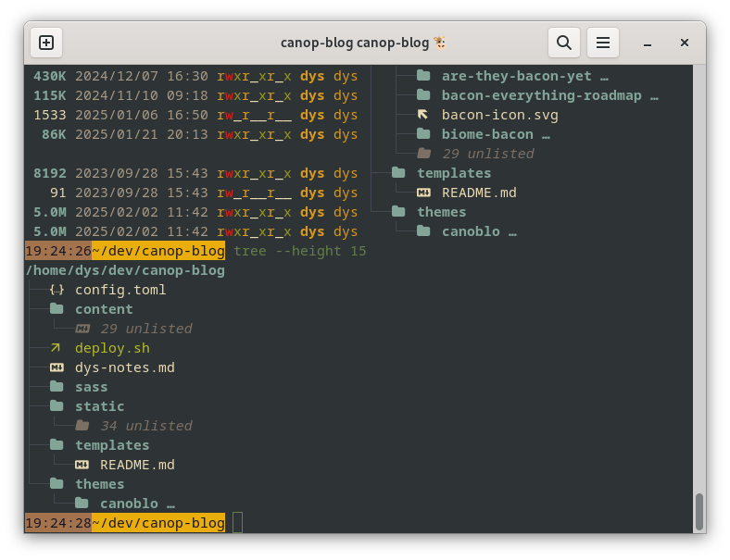
Task: Click the 'bacon-icon.svg' file name
Action: click(500, 115)
